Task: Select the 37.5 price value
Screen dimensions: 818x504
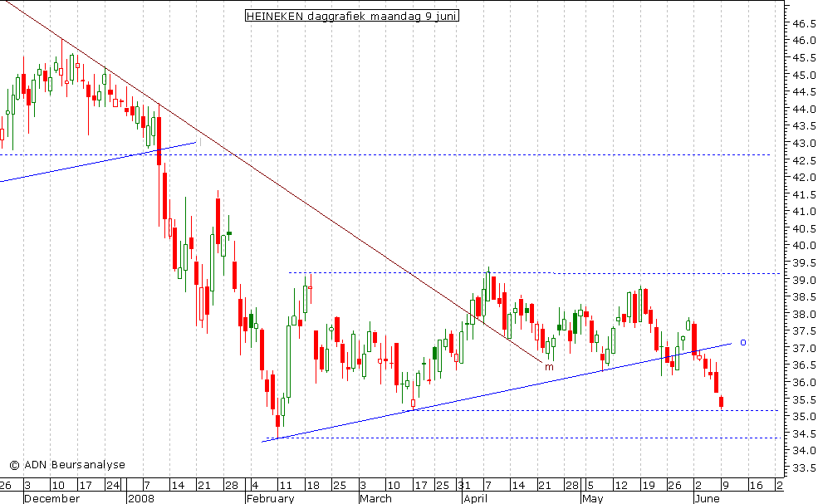Action: (804, 331)
